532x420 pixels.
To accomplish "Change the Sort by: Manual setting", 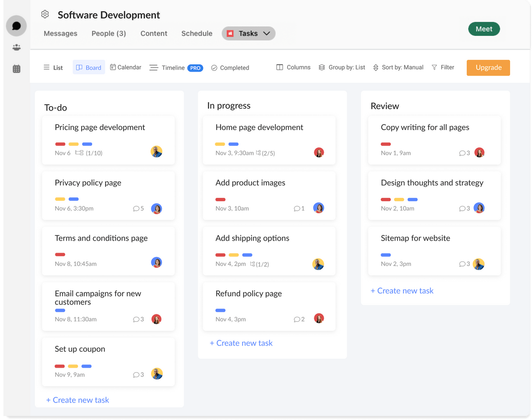I will (x=398, y=67).
